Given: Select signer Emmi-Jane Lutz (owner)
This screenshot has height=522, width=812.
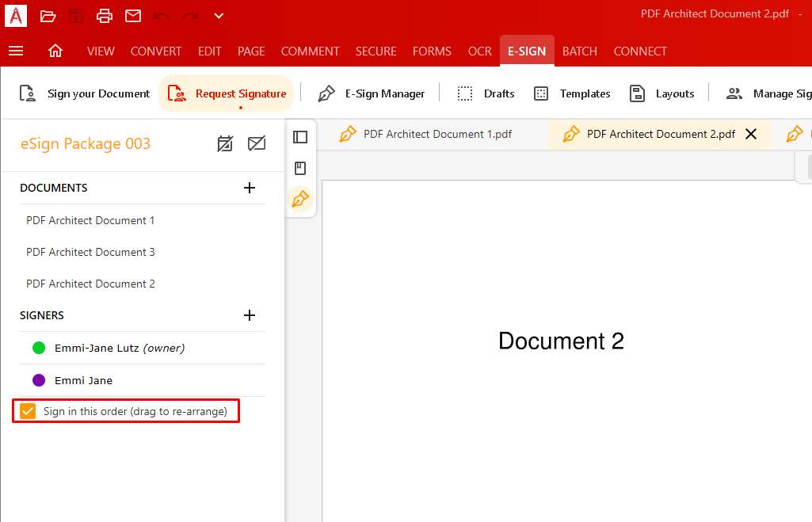Looking at the screenshot, I should coord(143,348).
